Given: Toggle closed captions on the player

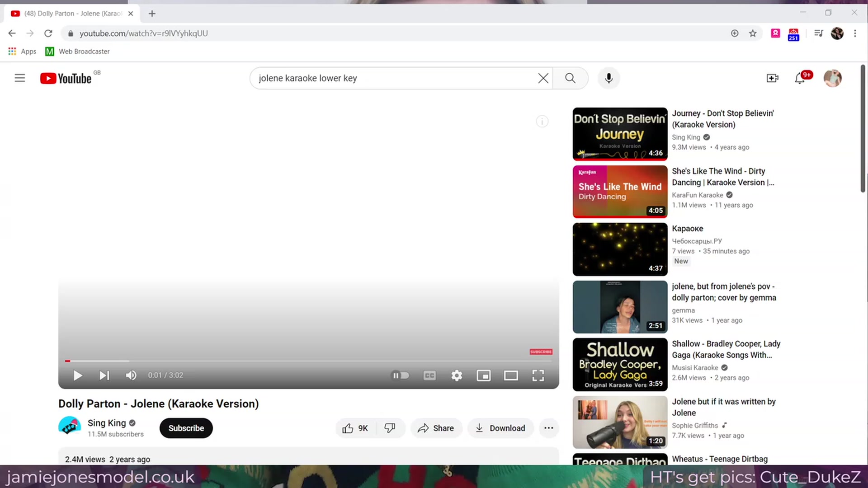Looking at the screenshot, I should coord(429,375).
